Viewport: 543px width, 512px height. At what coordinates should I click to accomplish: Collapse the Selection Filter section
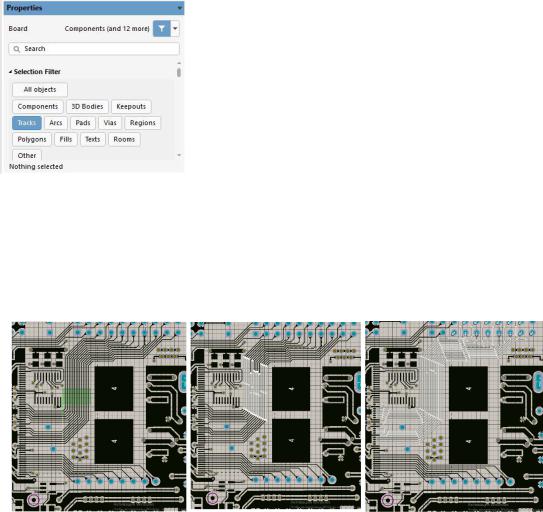[x=10, y=72]
